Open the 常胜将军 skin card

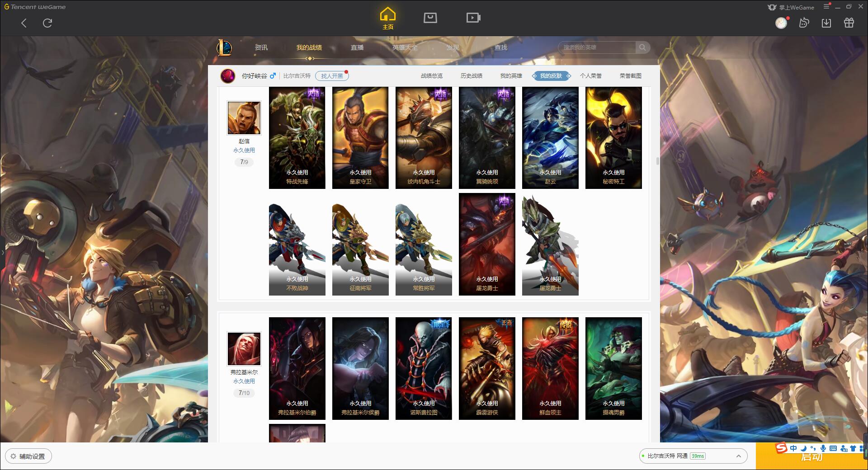click(424, 244)
